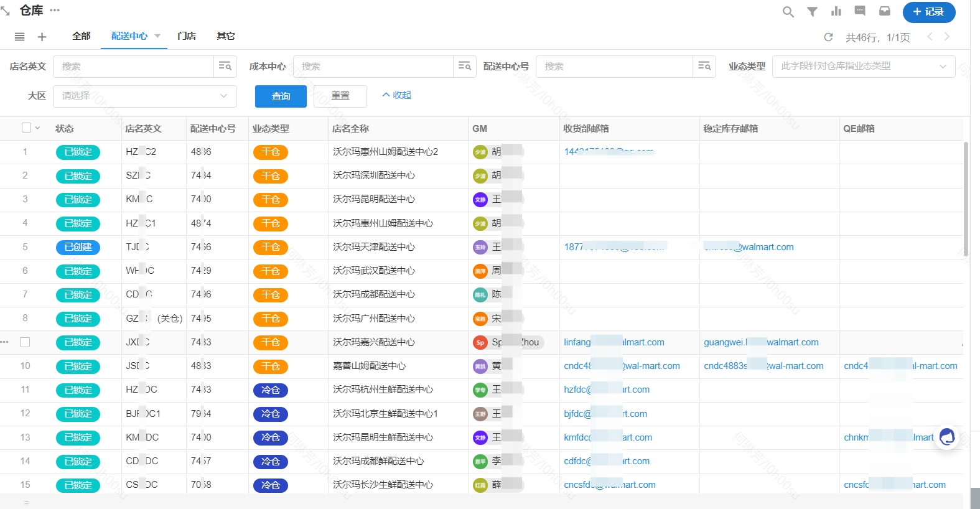
Task: Add a new view with plus icon
Action: tap(42, 37)
